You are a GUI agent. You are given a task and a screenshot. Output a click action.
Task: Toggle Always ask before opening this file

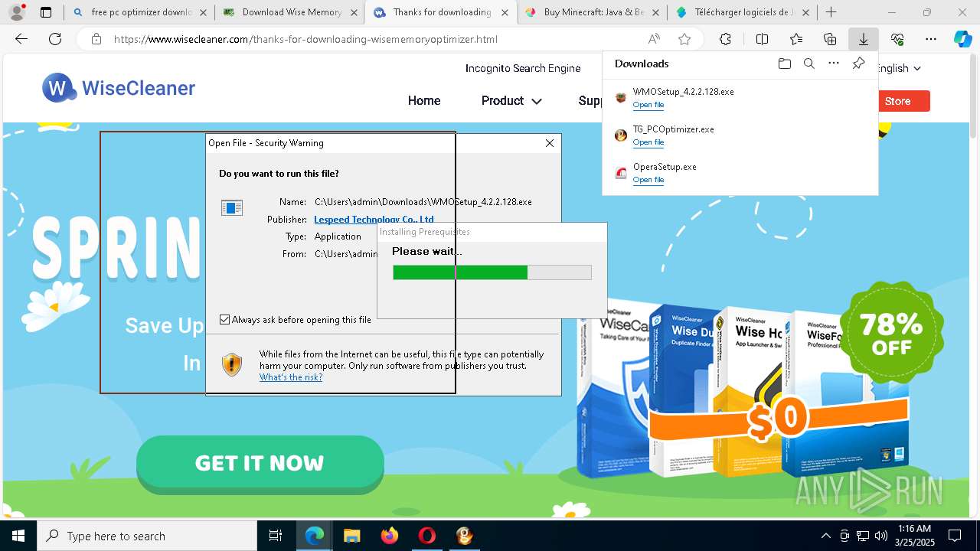225,320
